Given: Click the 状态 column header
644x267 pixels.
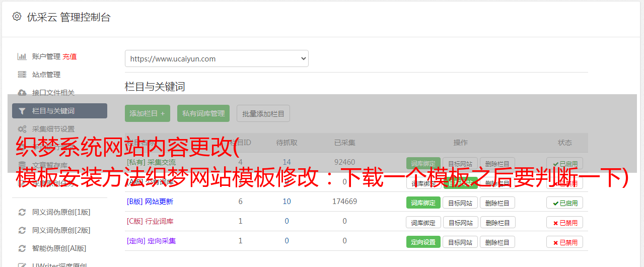Looking at the screenshot, I should (565, 143).
